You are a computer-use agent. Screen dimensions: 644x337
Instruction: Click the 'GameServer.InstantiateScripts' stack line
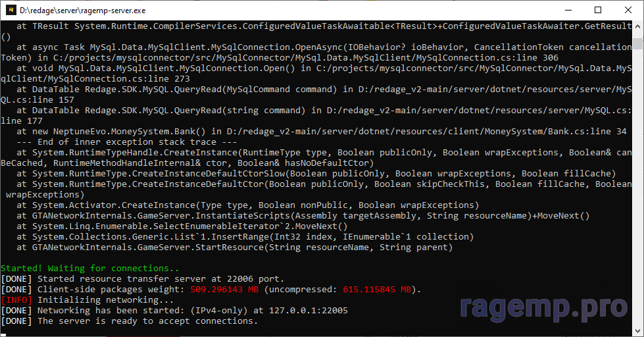click(x=303, y=216)
